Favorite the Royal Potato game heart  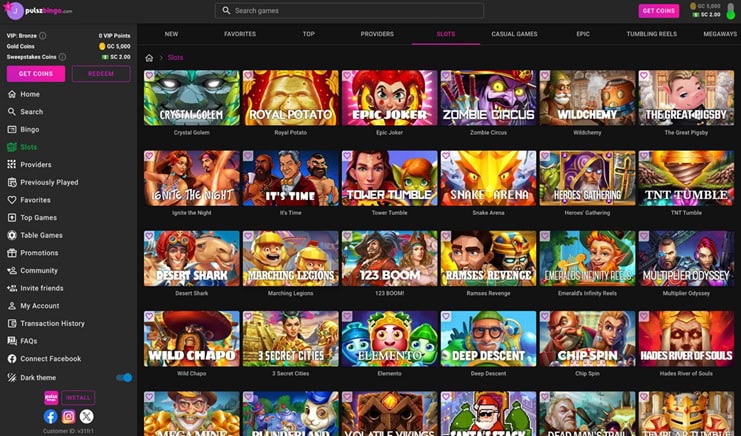[248, 76]
